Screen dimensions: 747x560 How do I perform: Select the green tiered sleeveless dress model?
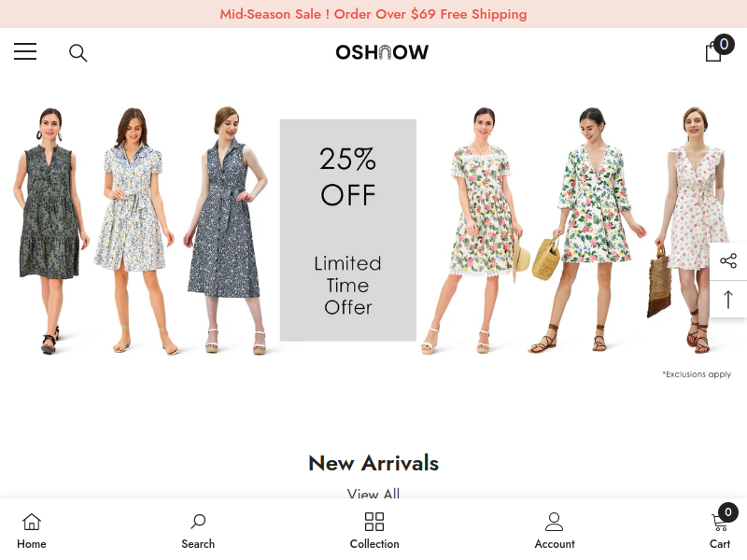49,231
